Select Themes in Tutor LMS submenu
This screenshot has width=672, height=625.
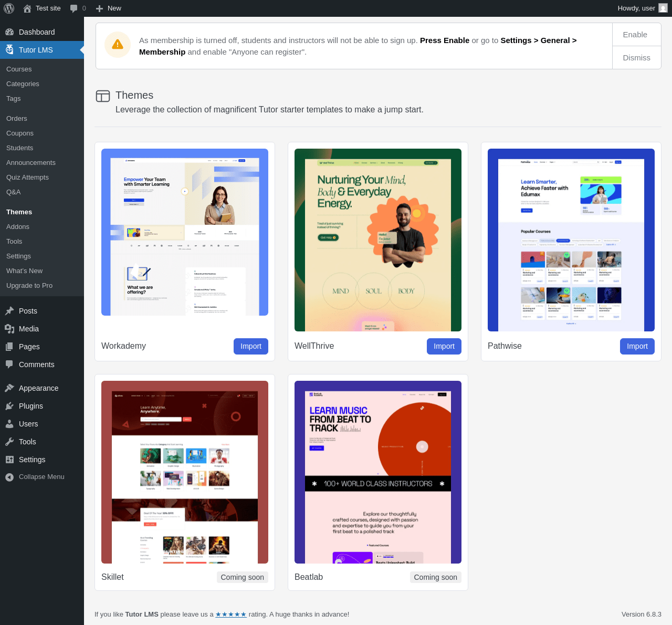19,212
